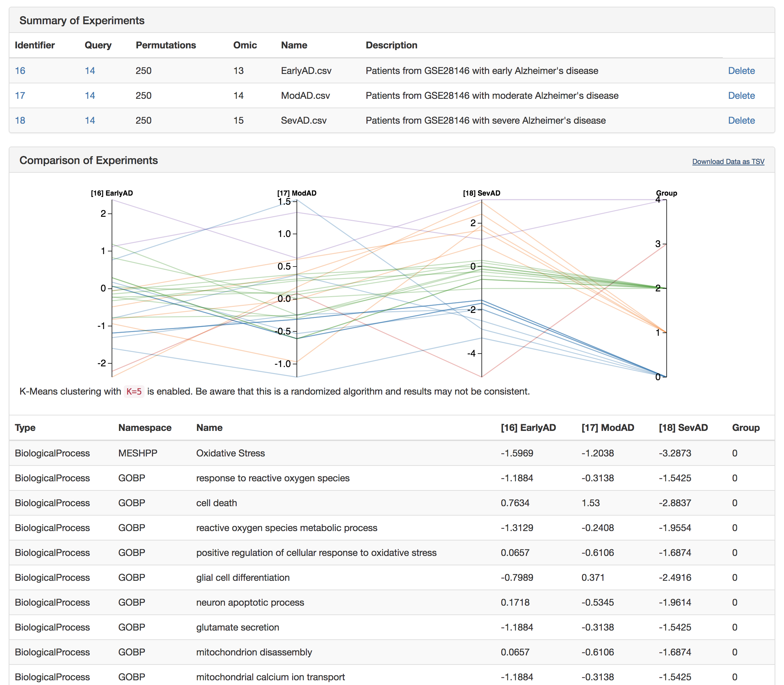
Task: Click the [17] ModAD chart axis label
Action: (297, 193)
